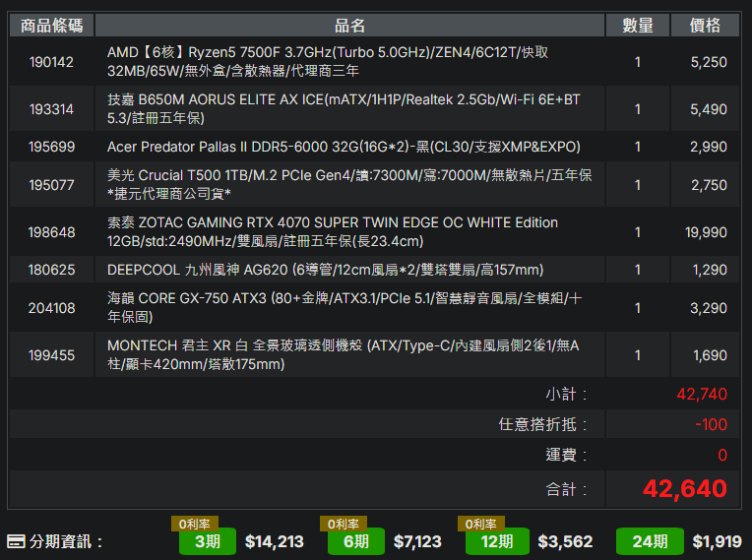Image resolution: width=752 pixels, height=560 pixels.
Task: Select product code 204108
Action: (x=51, y=308)
